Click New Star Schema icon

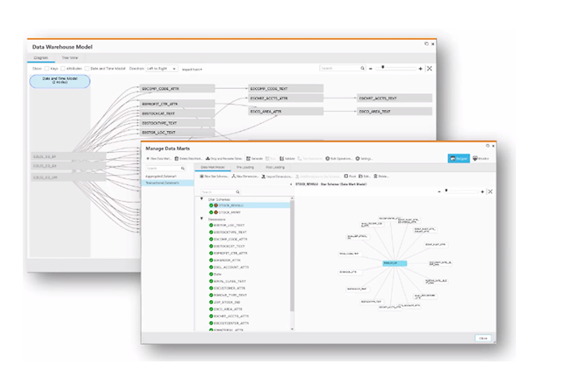[x=202, y=176]
